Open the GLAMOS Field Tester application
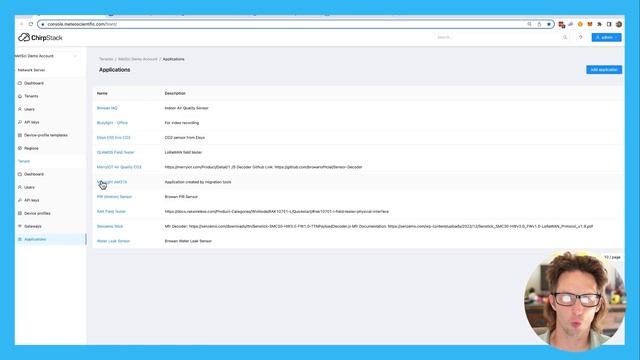Image resolution: width=640 pixels, height=360 pixels. click(x=116, y=152)
